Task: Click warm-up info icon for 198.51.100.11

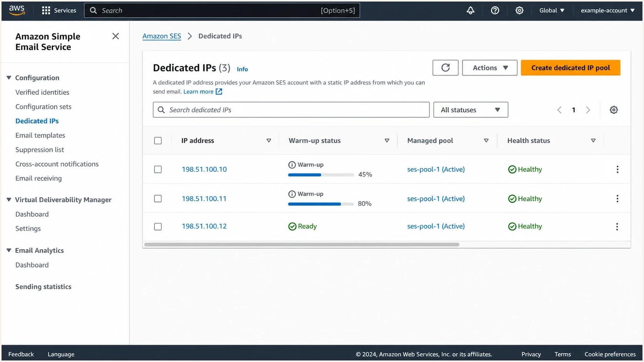Action: (292, 194)
